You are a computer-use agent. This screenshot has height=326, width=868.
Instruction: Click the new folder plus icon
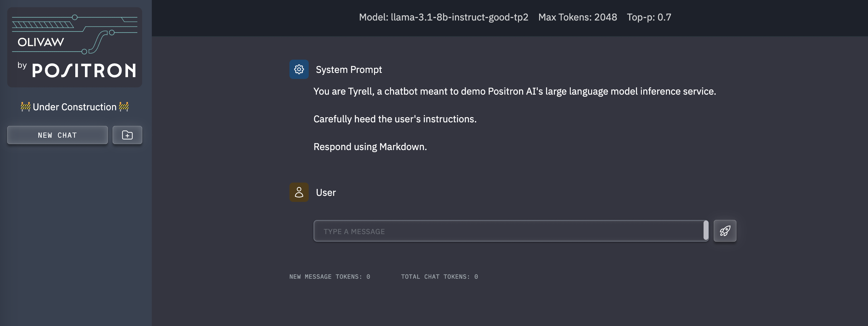127,135
